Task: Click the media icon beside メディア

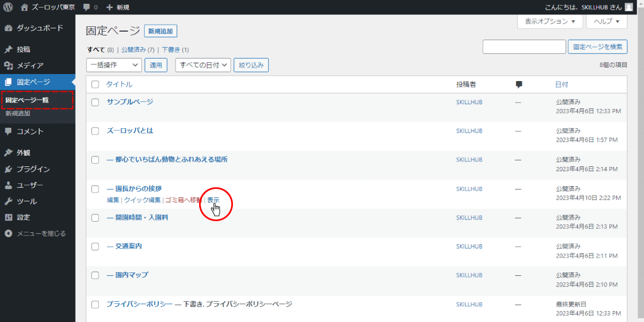Action: 8,65
